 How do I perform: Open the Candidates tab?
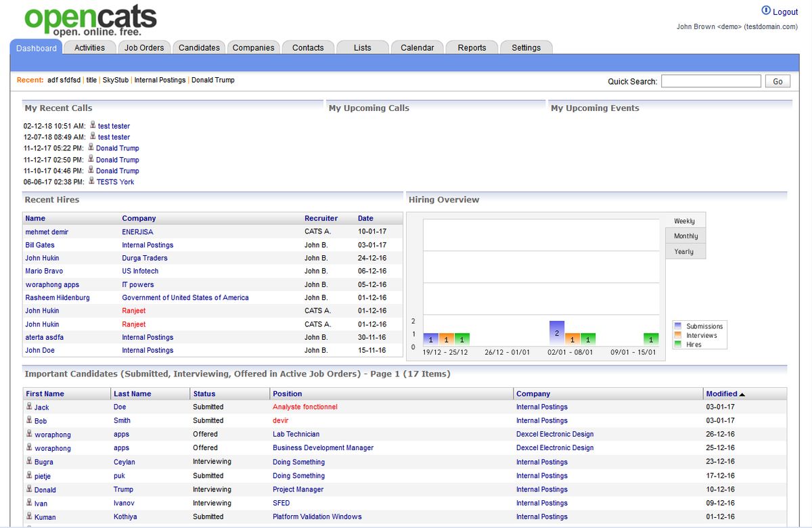[x=199, y=47]
